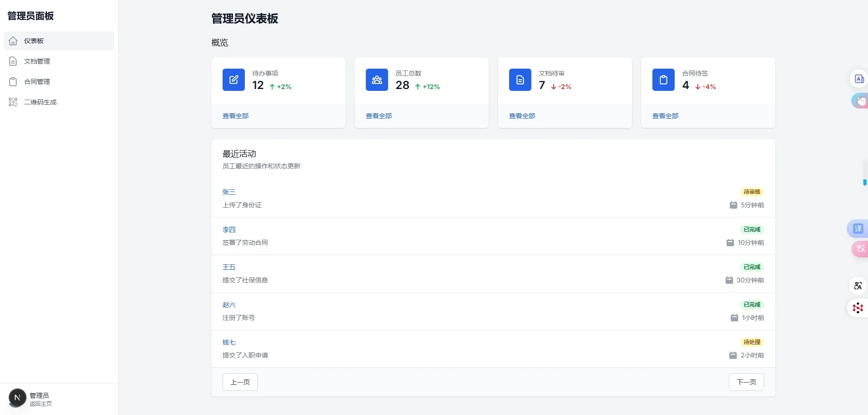Click the +2% trend on 待办事项
This screenshot has height=415, width=868.
pos(281,87)
